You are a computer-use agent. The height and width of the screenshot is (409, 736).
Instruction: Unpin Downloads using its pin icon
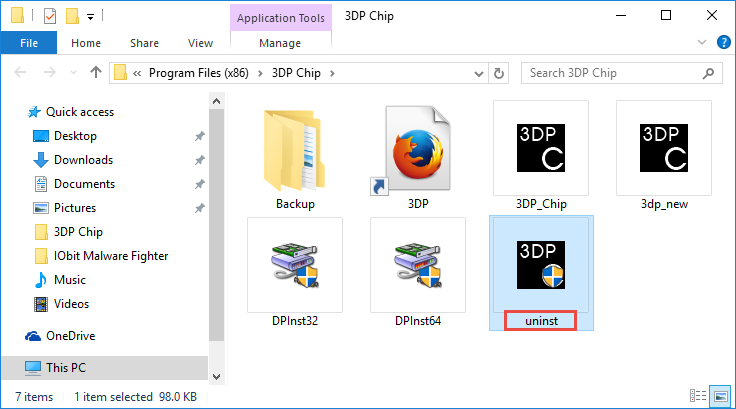(x=199, y=160)
